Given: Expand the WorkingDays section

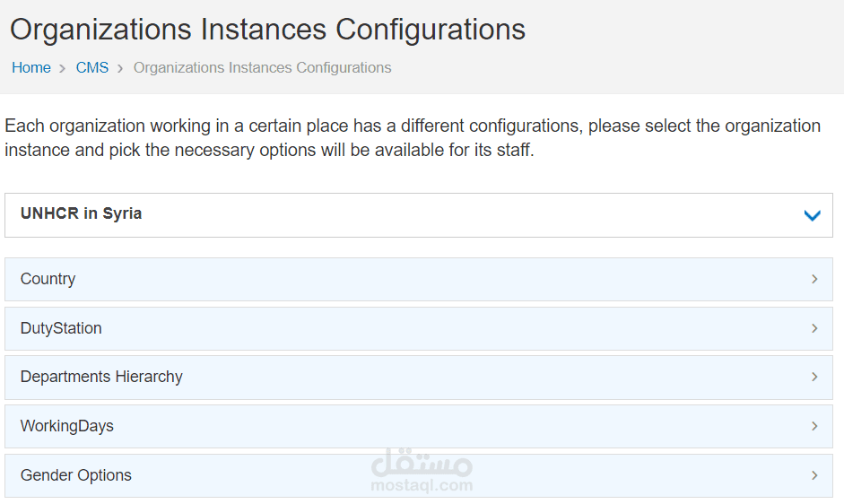Looking at the screenshot, I should (67, 426).
